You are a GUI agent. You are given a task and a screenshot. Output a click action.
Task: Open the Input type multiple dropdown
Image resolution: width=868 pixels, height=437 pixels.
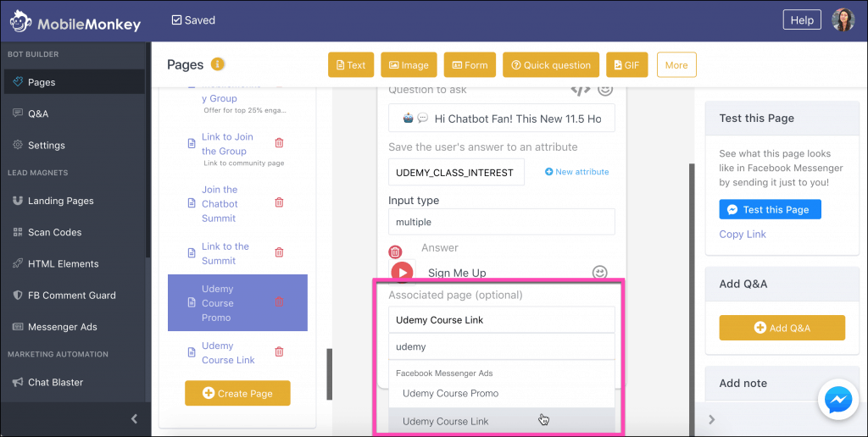pyautogui.click(x=502, y=222)
